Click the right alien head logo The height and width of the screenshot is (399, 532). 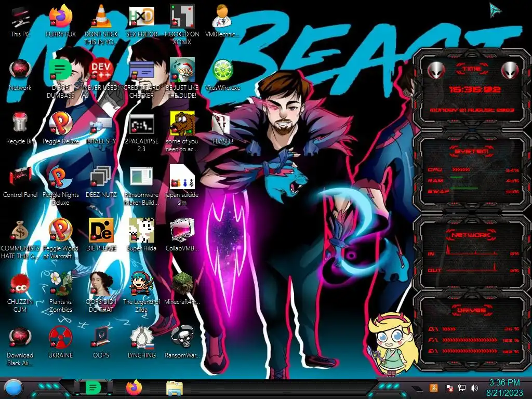pyautogui.click(x=510, y=70)
